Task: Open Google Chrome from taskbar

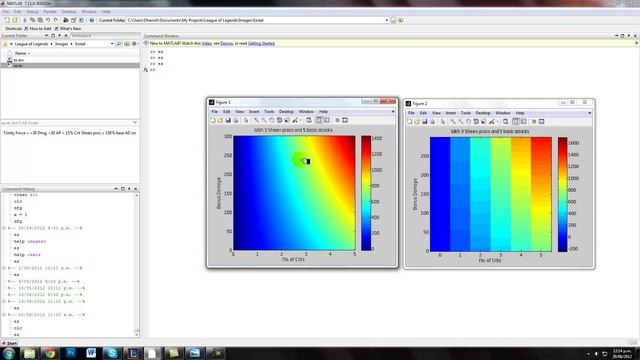Action: 50,353
